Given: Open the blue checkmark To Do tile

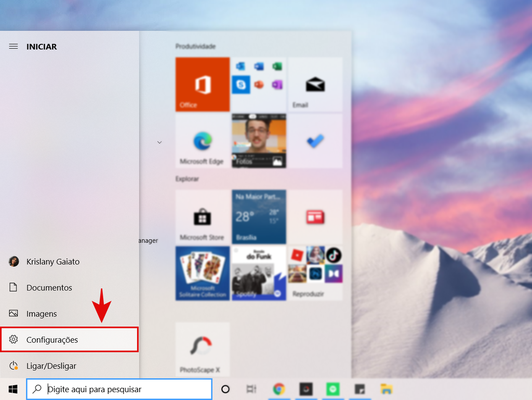Looking at the screenshot, I should tap(315, 140).
